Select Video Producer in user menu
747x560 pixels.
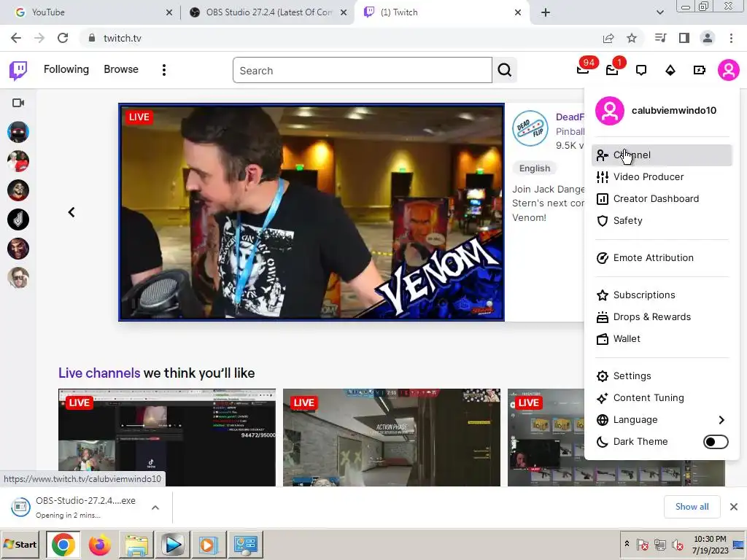tap(662, 176)
